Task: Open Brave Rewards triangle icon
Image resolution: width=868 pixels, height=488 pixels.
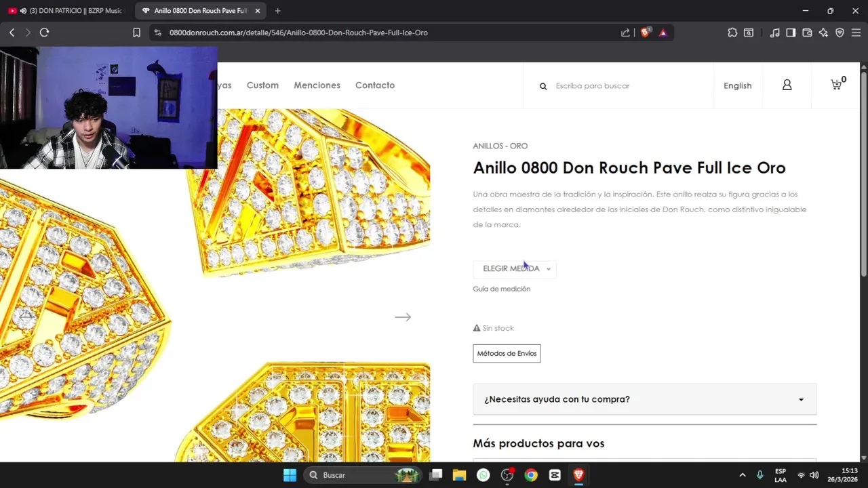Action: click(663, 33)
